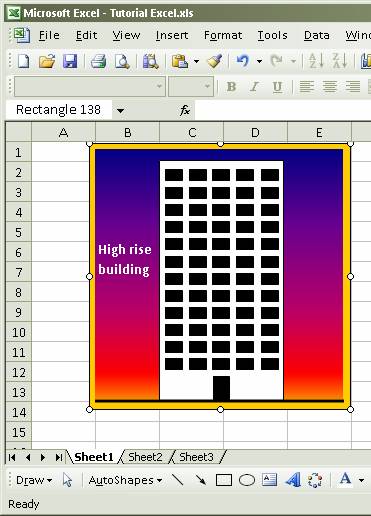Screen dimensions: 371x516
Task: Open the View menu
Action: pos(126,35)
